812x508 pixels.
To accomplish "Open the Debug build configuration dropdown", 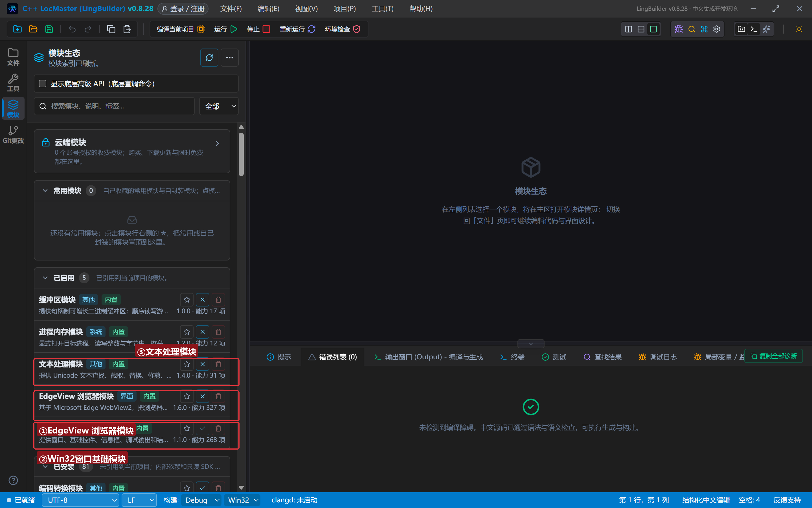I will tap(201, 500).
